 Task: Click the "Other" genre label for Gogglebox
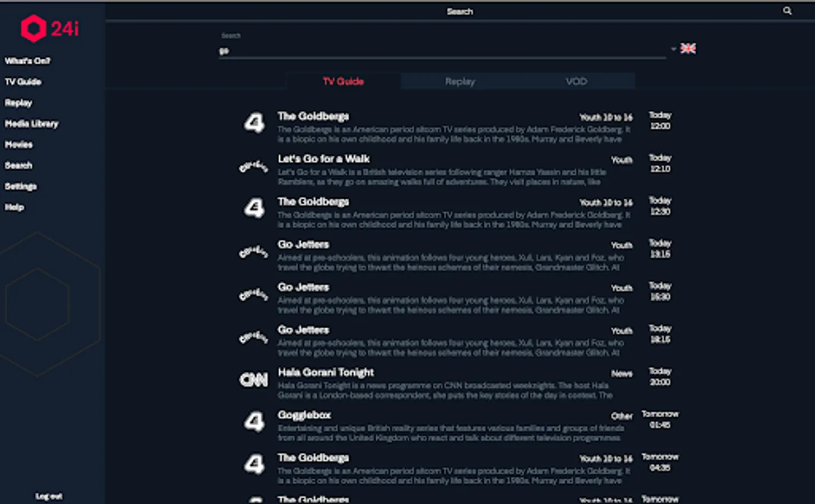pos(622,416)
